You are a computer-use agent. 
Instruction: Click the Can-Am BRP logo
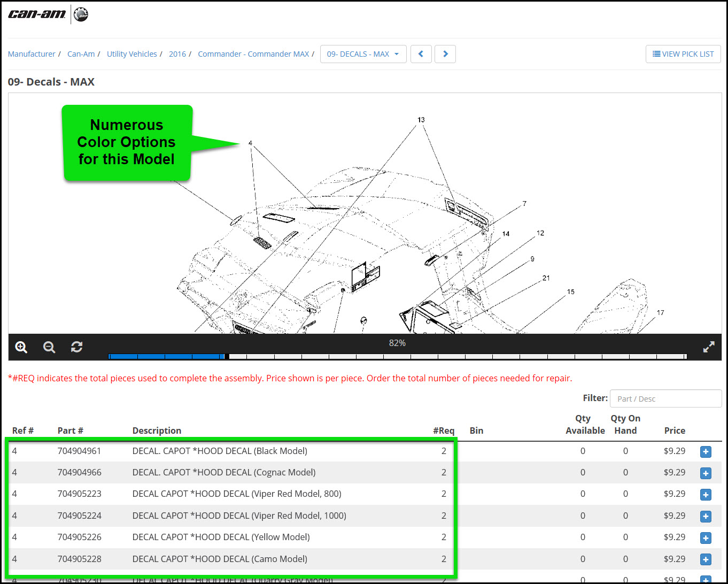pyautogui.click(x=48, y=14)
